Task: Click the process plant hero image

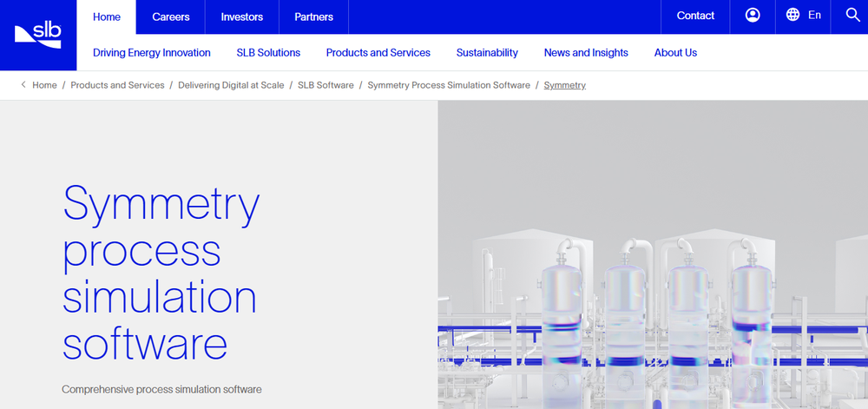Action: point(653,254)
